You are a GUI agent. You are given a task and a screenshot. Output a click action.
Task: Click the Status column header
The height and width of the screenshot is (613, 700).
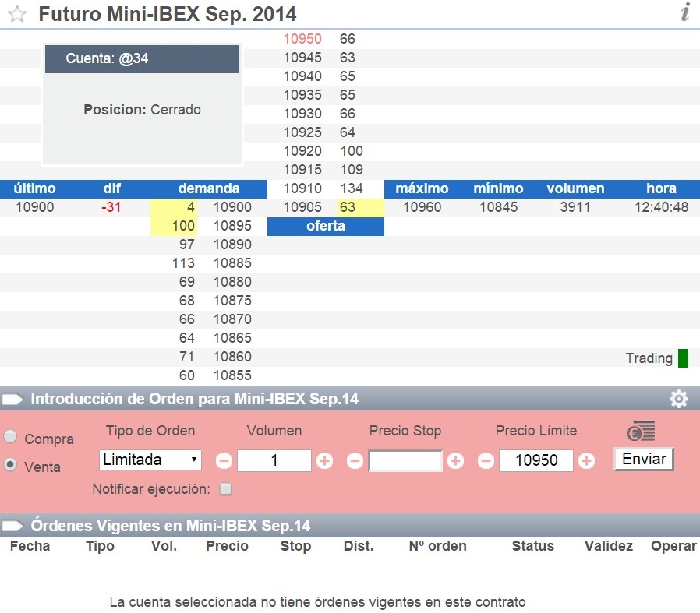click(533, 546)
